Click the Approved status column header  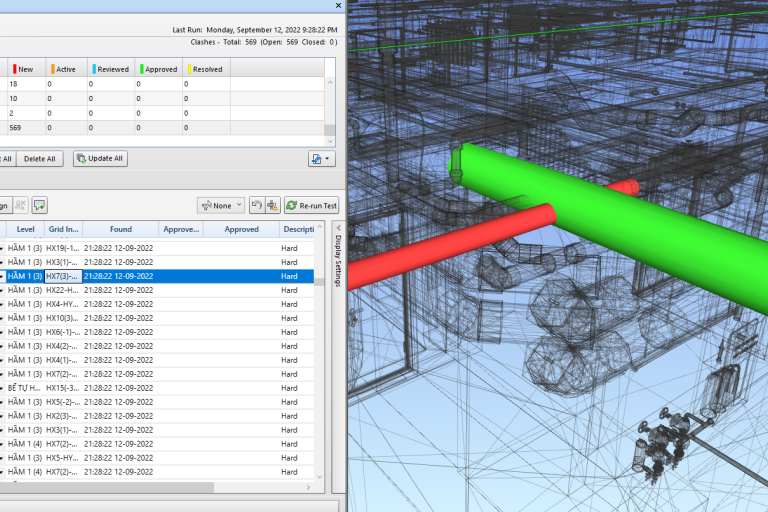pyautogui.click(x=158, y=69)
